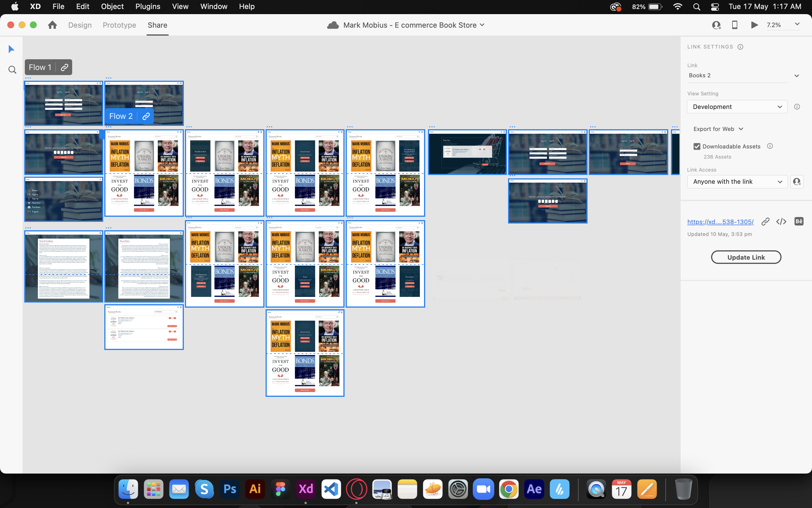
Task: Open View Setting Development dropdown
Action: tap(737, 107)
